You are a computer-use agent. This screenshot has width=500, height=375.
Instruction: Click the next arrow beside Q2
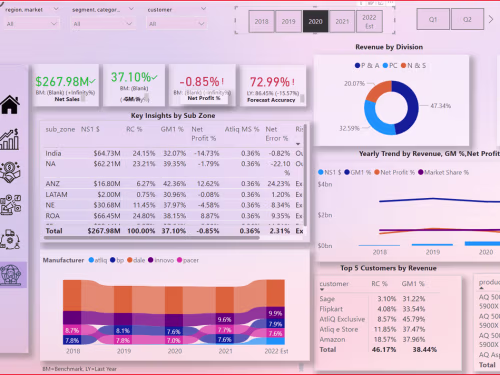click(x=491, y=19)
